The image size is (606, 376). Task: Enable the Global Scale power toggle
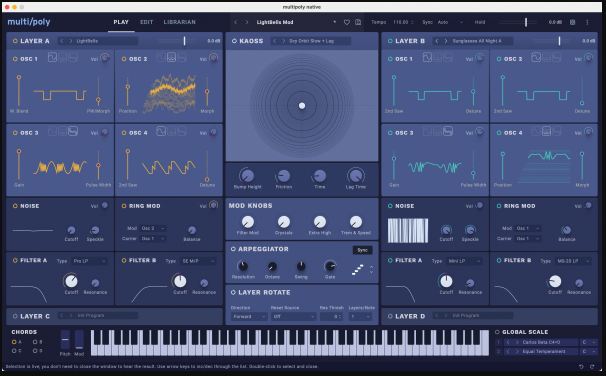(497, 332)
